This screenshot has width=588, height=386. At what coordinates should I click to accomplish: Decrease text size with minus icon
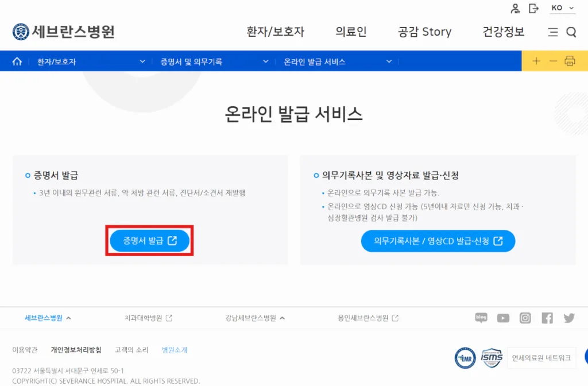point(553,61)
